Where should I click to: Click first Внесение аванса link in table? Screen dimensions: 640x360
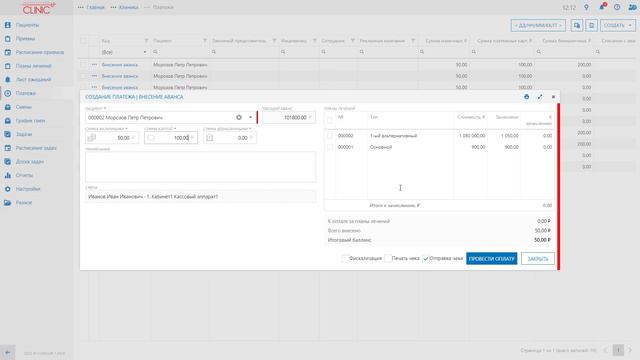point(120,65)
